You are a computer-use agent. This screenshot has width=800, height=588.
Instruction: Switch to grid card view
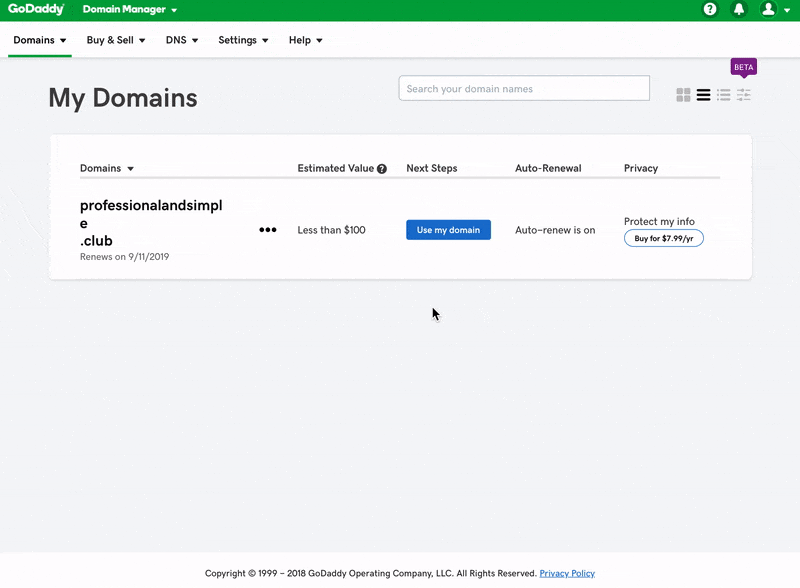[x=683, y=95]
